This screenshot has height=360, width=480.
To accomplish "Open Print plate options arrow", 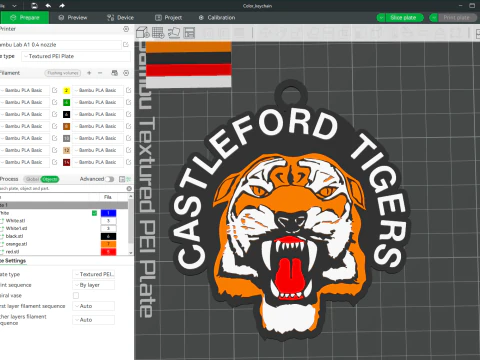I will click(433, 18).
